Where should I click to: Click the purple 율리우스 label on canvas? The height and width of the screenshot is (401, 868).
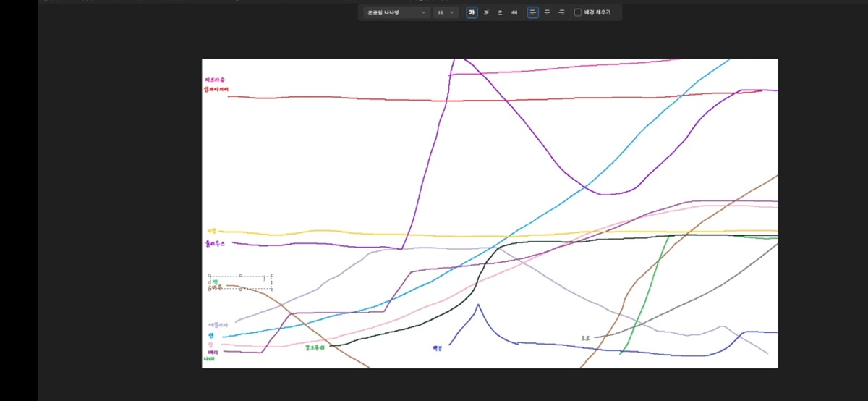[x=216, y=244]
